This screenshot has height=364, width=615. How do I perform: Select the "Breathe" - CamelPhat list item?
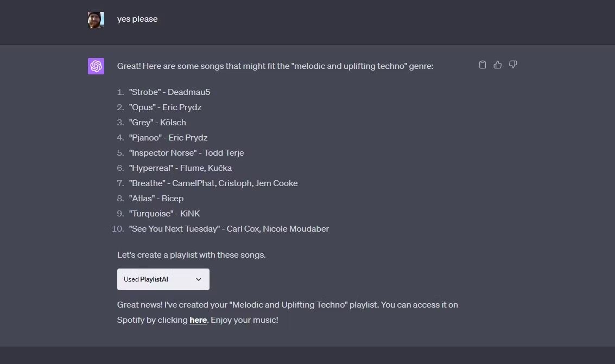213,183
